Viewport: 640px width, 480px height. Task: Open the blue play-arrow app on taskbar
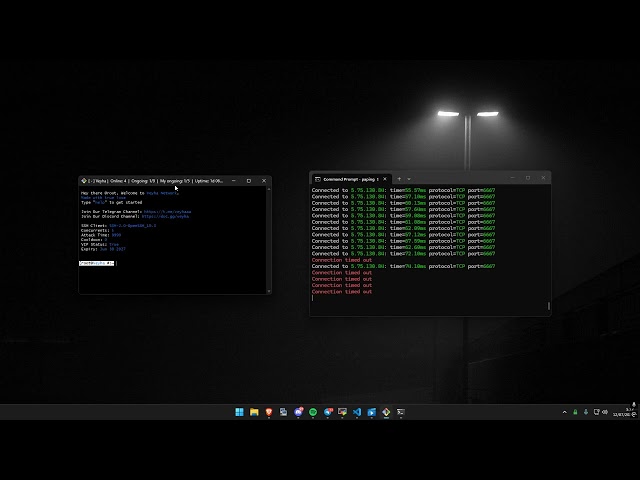pos(371,412)
